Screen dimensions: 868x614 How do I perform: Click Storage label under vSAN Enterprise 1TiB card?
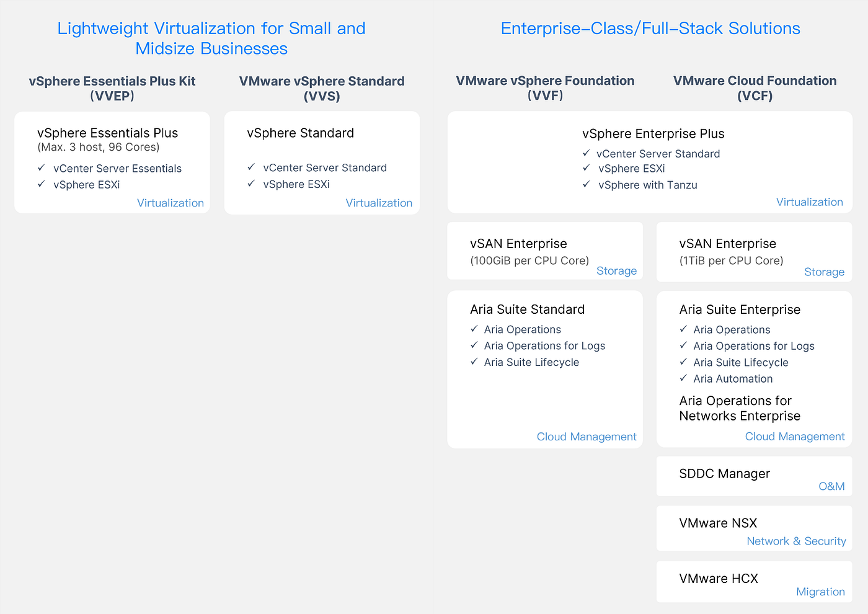(824, 272)
